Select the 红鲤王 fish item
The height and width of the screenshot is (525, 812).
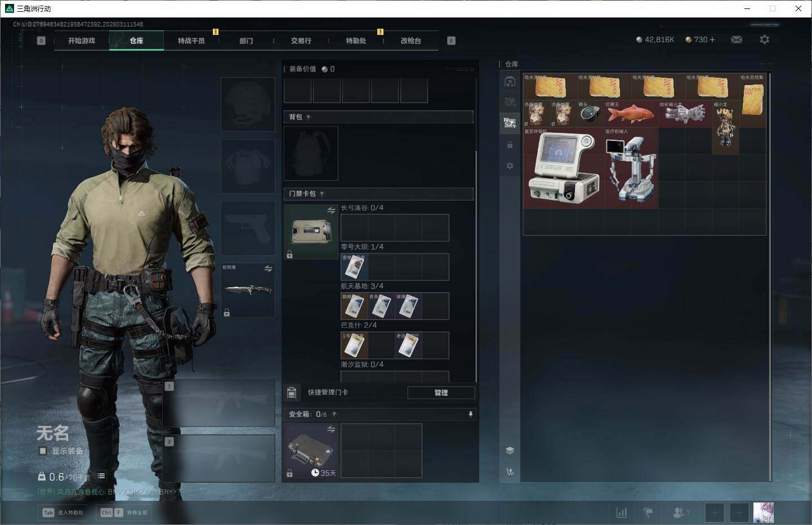631,114
